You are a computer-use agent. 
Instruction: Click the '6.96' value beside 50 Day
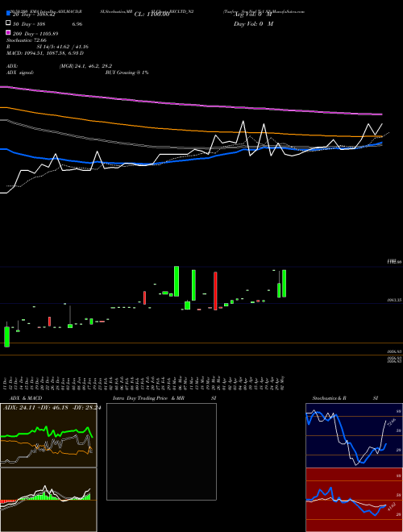77,24
